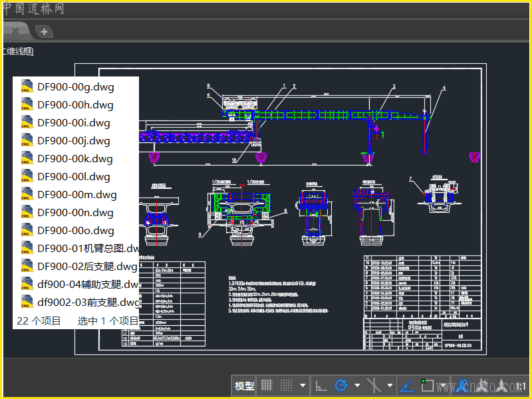Click the DF900-00n.dwg file icon
This screenshot has width=532, height=399.
click(x=27, y=212)
